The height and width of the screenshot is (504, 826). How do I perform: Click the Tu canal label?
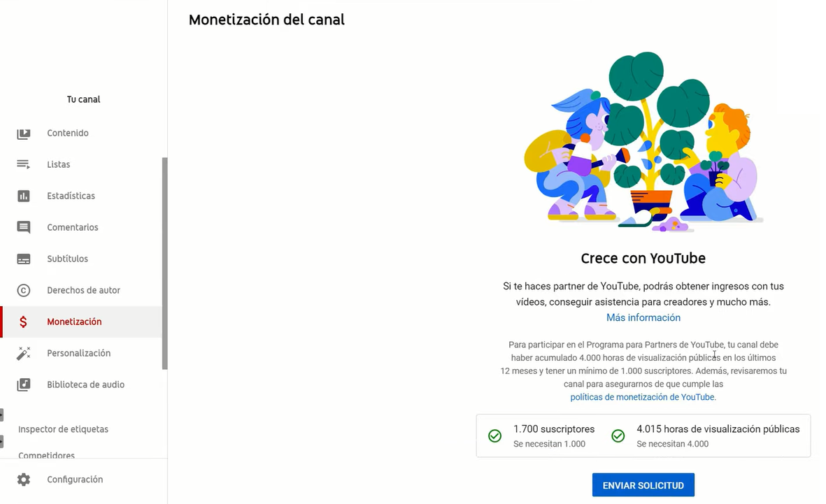click(83, 99)
